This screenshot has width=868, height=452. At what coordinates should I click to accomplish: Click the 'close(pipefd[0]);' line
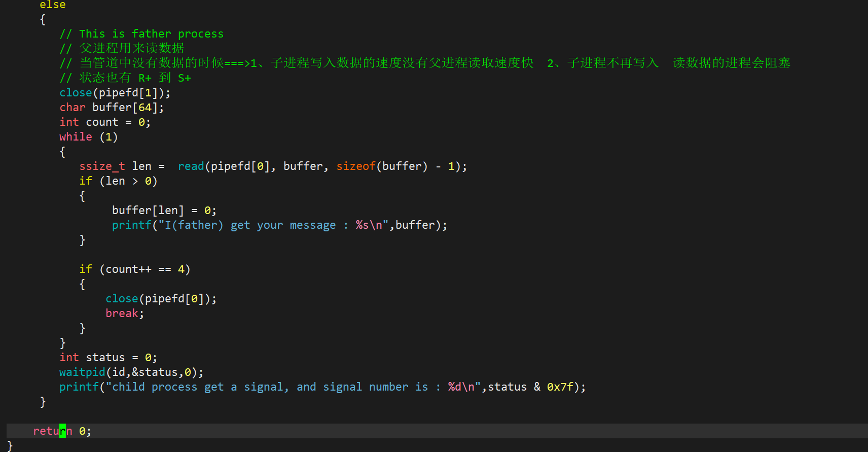coord(161,299)
